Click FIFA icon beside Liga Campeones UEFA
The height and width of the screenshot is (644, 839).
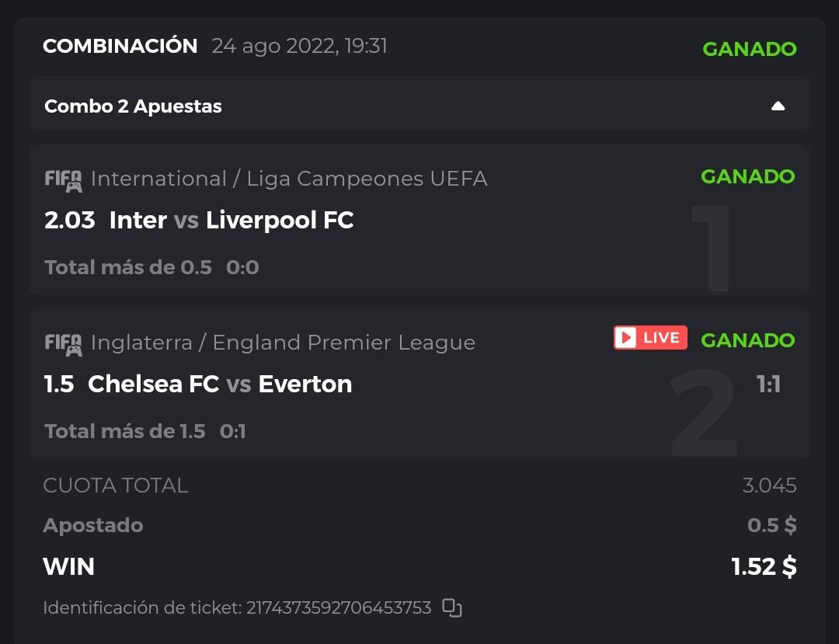[63, 179]
